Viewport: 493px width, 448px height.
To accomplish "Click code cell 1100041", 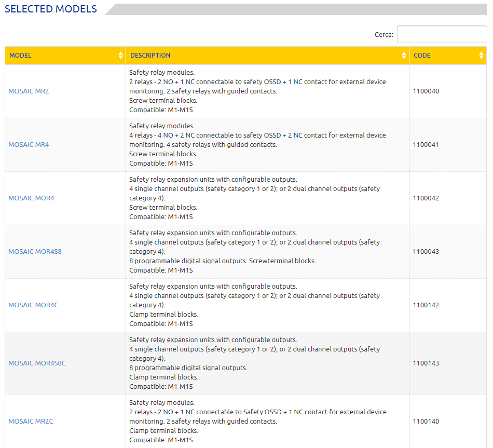I will click(426, 145).
